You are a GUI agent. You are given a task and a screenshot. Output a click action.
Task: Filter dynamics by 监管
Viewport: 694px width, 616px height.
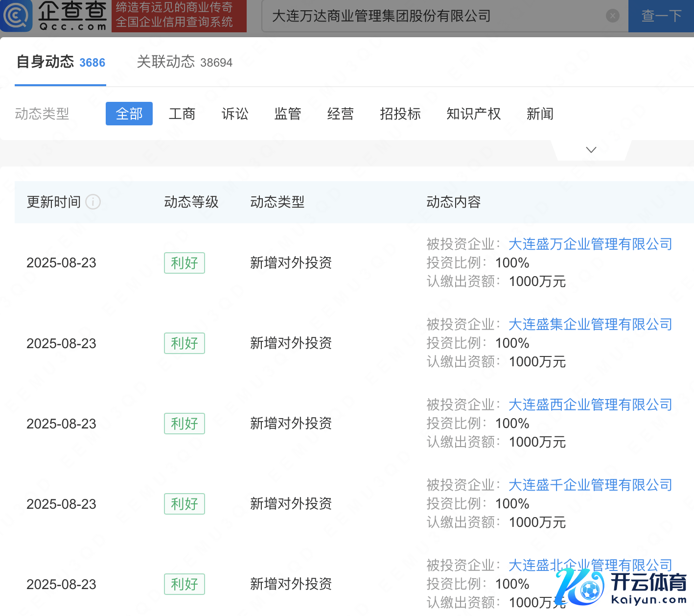tap(288, 114)
